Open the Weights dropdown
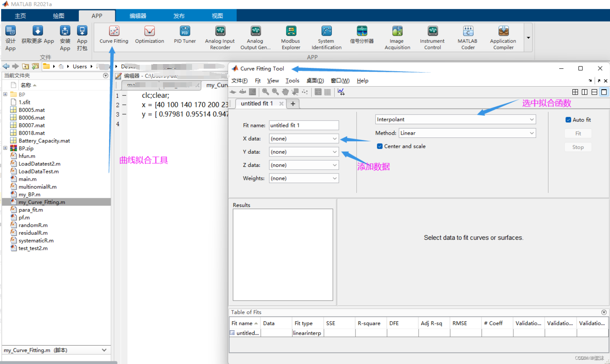 pyautogui.click(x=304, y=178)
